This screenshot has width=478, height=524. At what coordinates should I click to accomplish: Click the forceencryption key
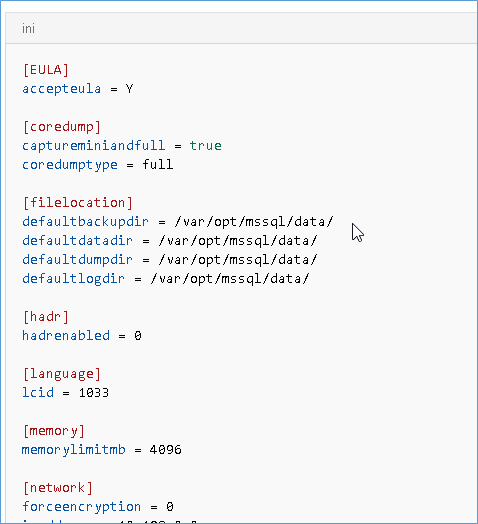click(x=82, y=507)
